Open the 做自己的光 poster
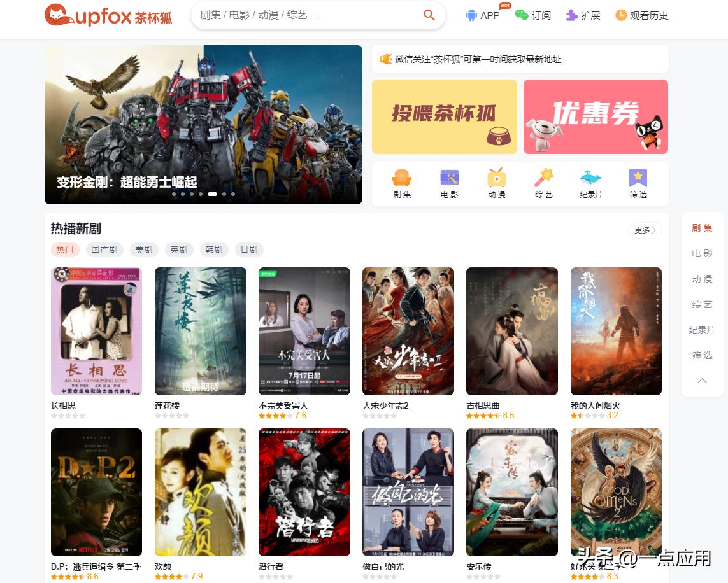The height and width of the screenshot is (583, 728). pyautogui.click(x=408, y=492)
